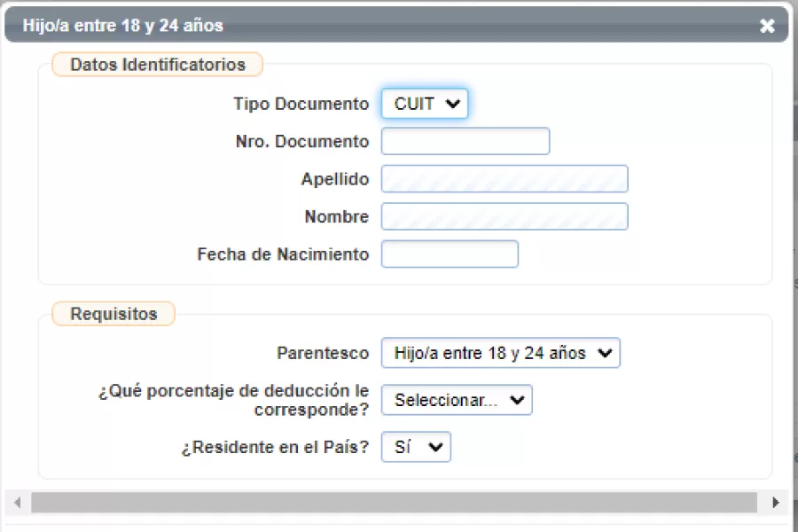This screenshot has height=532, width=798.
Task: Focus the Fecha de Nacimiento field
Action: tap(449, 254)
